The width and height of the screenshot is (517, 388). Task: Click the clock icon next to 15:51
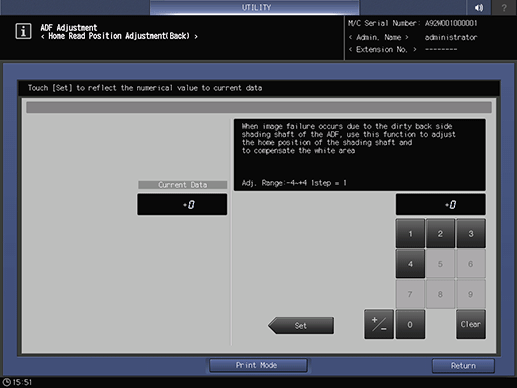tap(6, 382)
